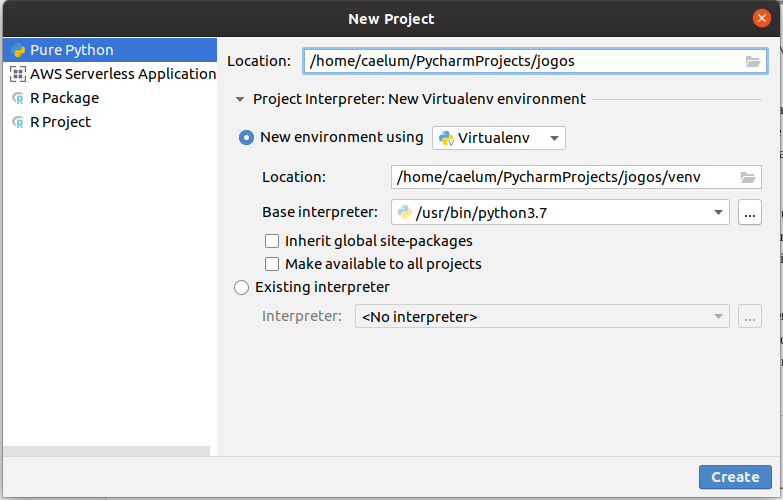Enable Inherit global site-packages checkbox

(x=272, y=241)
